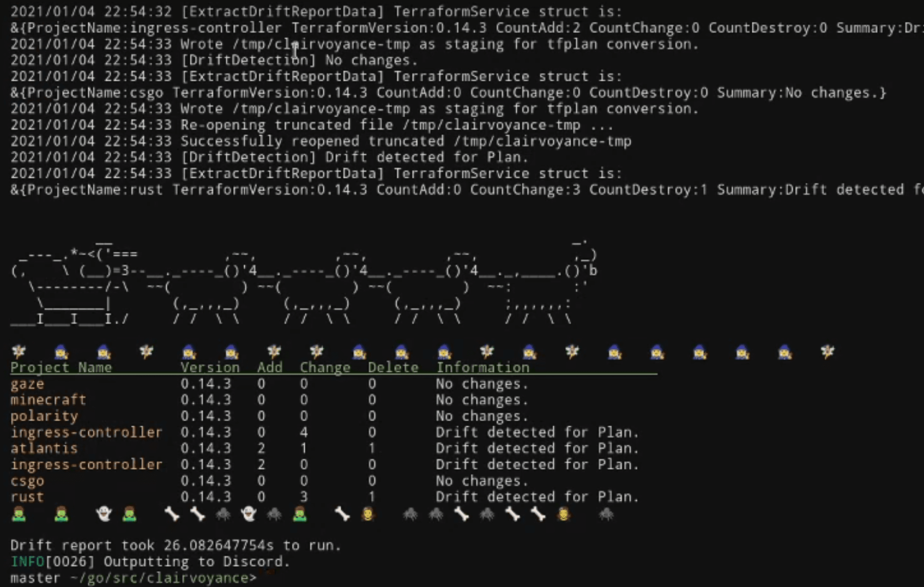Click the 'Drift report took' duration line
Viewport: 924px width, 587px height.
point(176,545)
